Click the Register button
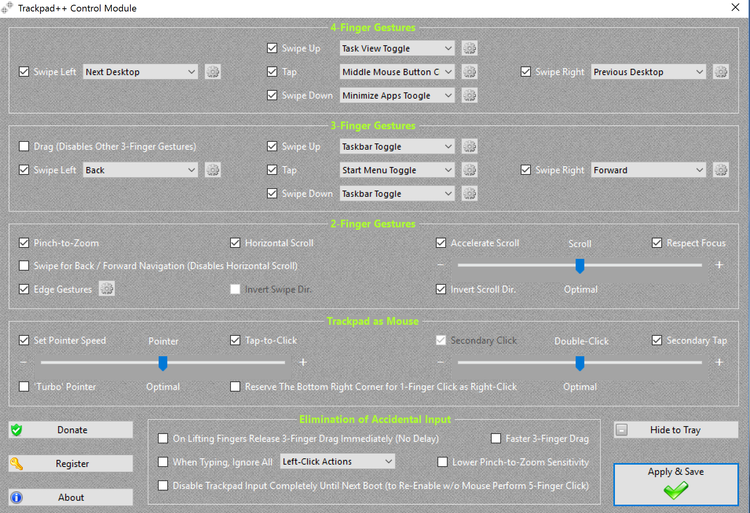 (x=71, y=463)
